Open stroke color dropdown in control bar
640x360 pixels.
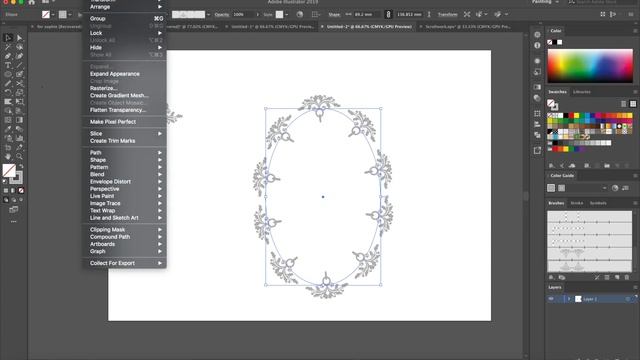70,15
